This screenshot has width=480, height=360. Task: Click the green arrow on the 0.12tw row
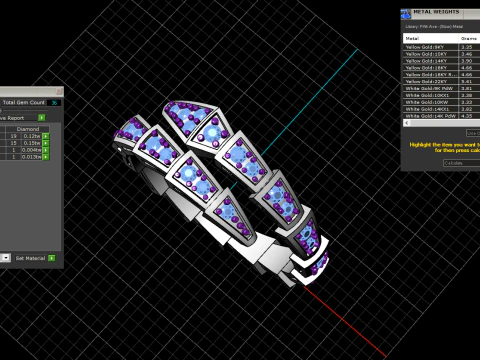46,136
